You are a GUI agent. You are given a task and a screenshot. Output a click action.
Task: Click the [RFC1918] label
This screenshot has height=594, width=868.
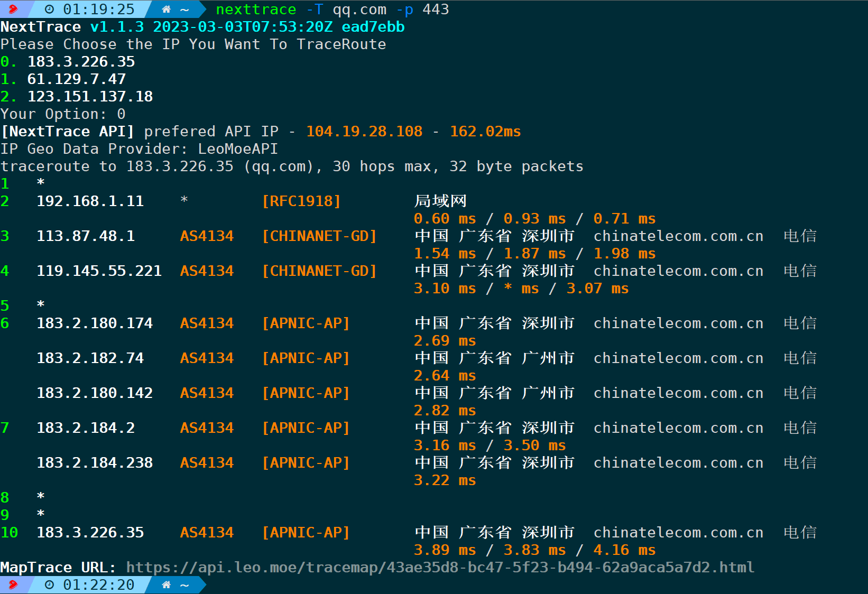point(301,201)
